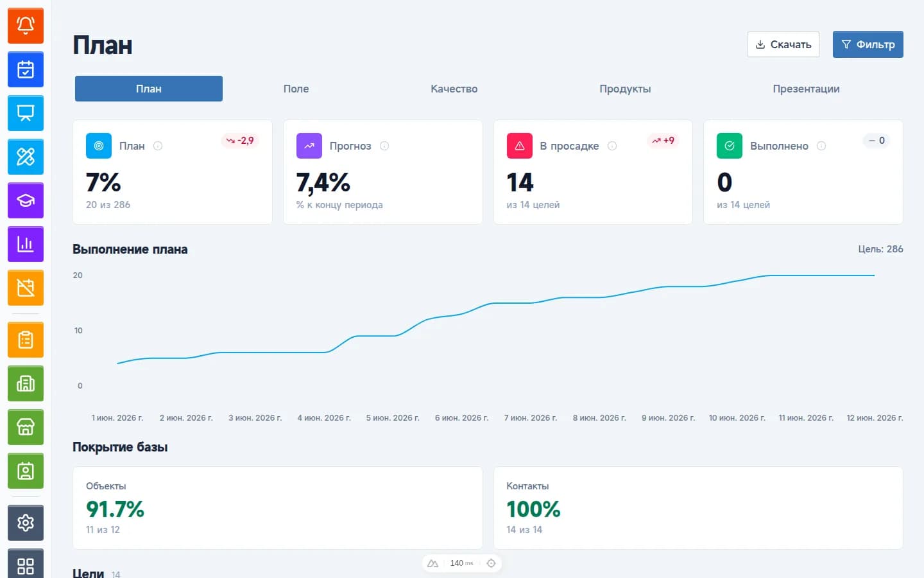
Task: Open the building objects sidebar icon
Action: (26, 383)
